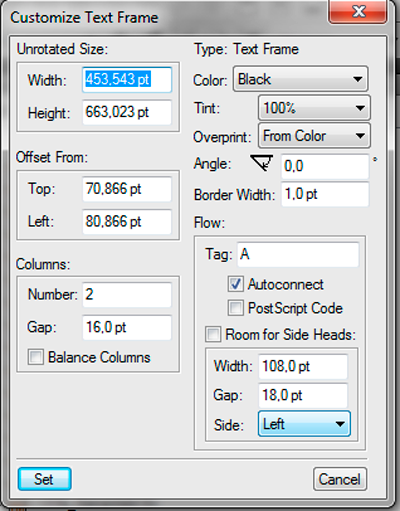Image resolution: width=400 pixels, height=511 pixels.
Task: Select the Columns Gap field
Action: coord(127,327)
